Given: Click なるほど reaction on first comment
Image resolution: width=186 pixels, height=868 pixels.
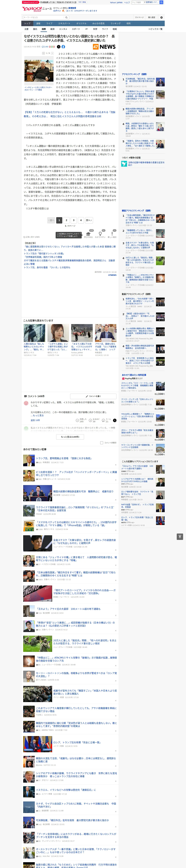Looking at the screenshot, I should (x=94, y=420).
